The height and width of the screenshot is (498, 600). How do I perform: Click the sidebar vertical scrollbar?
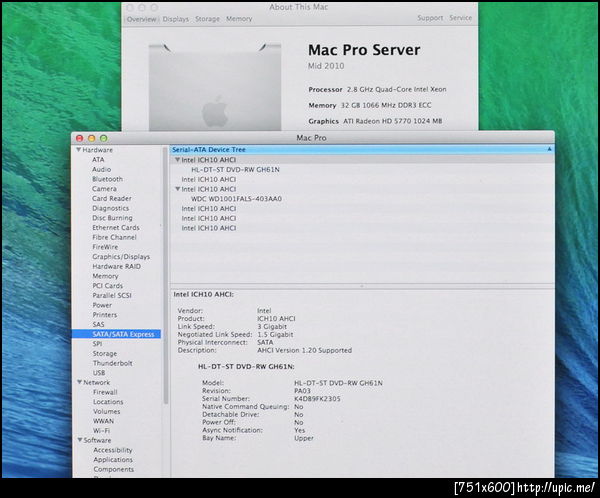click(x=166, y=275)
